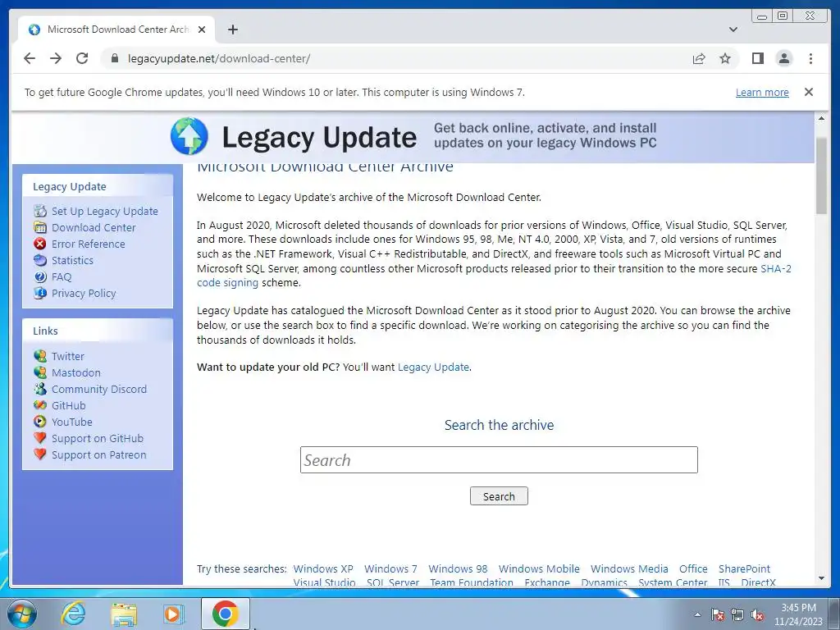
Task: Follow the Legacy Update inline link
Action: pos(433,367)
